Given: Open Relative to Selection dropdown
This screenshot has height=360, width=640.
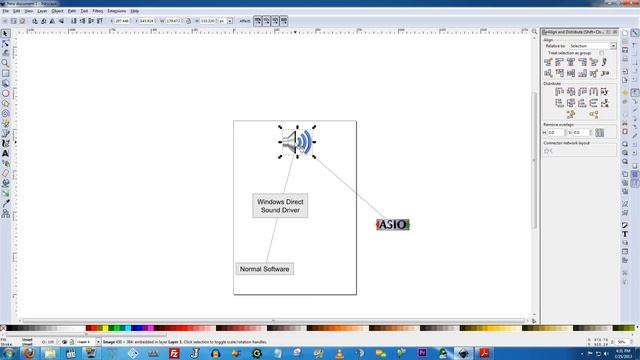Looking at the screenshot, I should click(593, 46).
